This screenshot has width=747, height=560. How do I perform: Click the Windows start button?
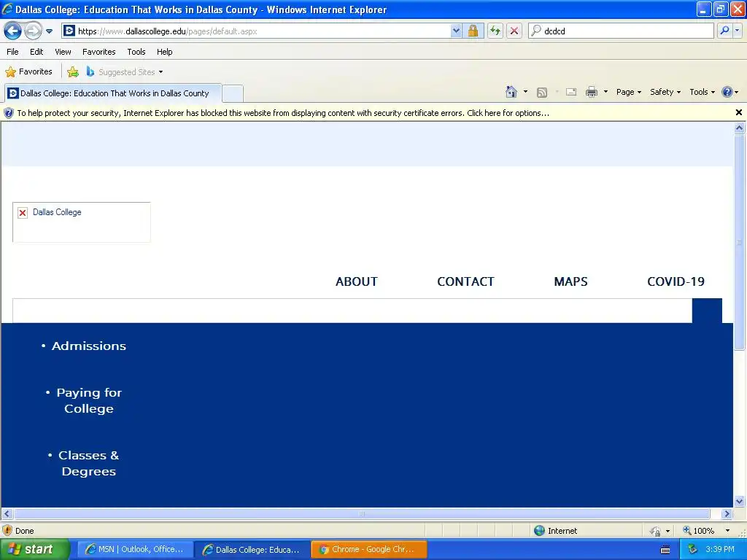tap(35, 550)
